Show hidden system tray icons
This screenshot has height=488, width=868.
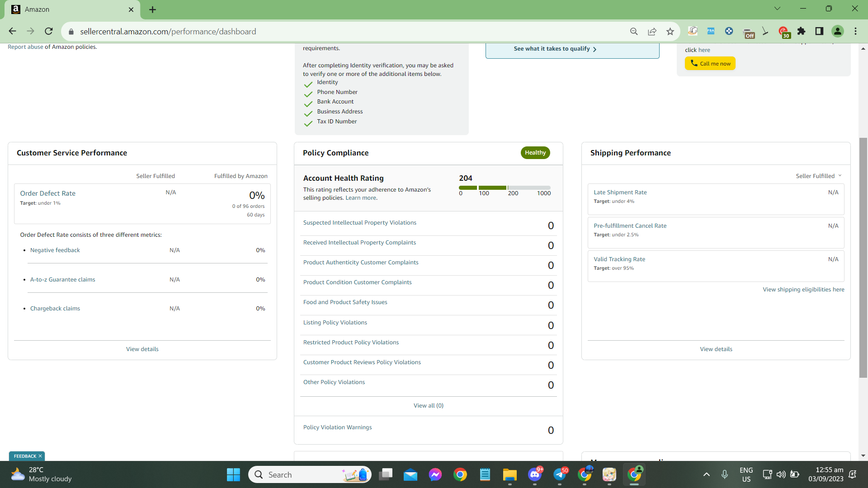click(x=706, y=474)
